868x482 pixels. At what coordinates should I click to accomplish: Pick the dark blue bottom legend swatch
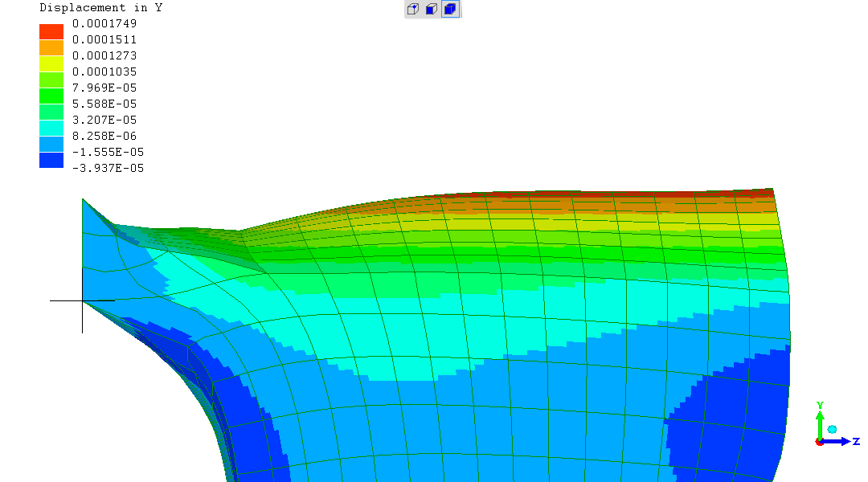tap(51, 160)
